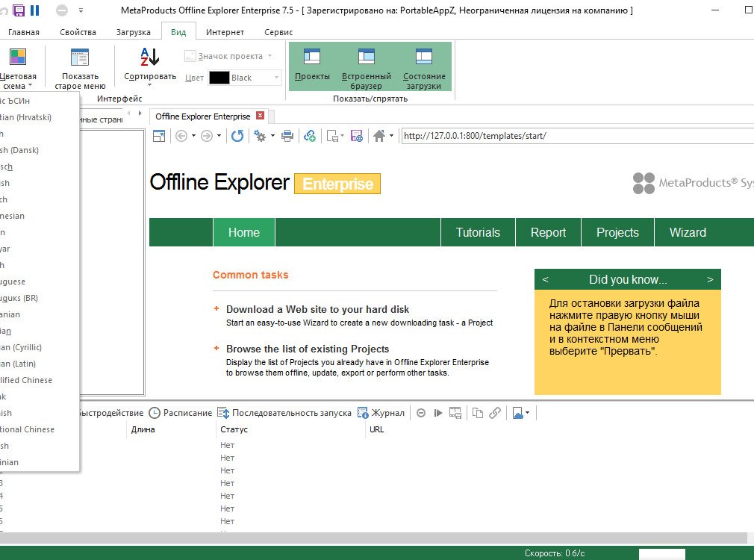This screenshot has width=754, height=560.
Task: Open the gears settings dropdown arrow
Action: tap(272, 136)
